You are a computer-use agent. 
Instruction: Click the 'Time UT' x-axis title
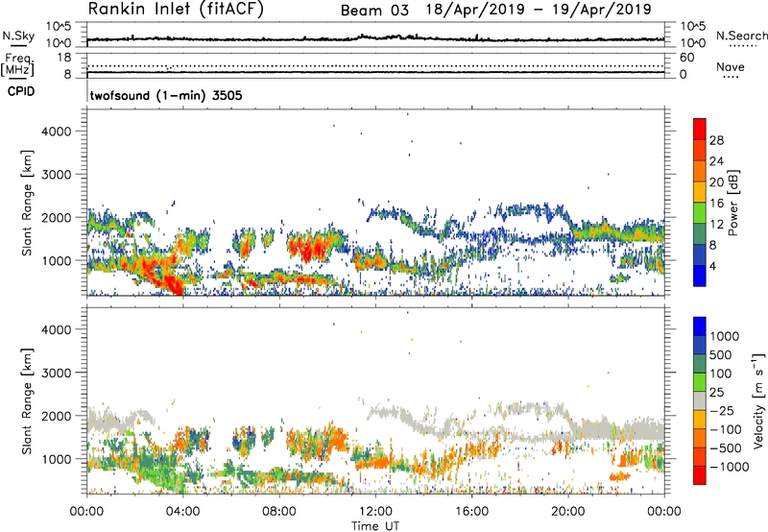pos(375,526)
